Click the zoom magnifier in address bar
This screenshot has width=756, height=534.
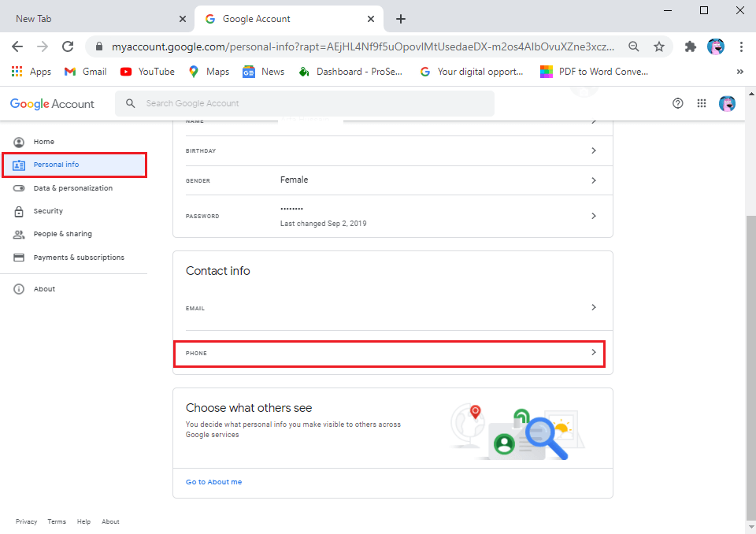tap(634, 46)
